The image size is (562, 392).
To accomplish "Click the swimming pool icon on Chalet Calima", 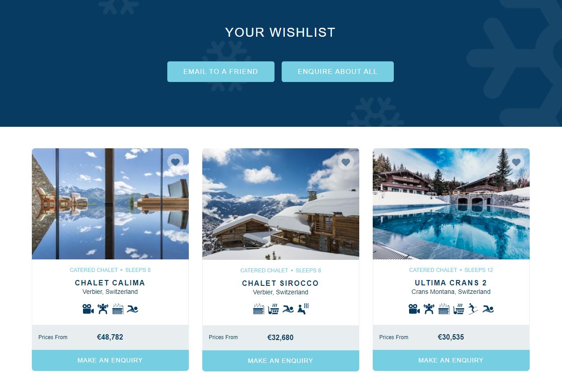I will (132, 309).
